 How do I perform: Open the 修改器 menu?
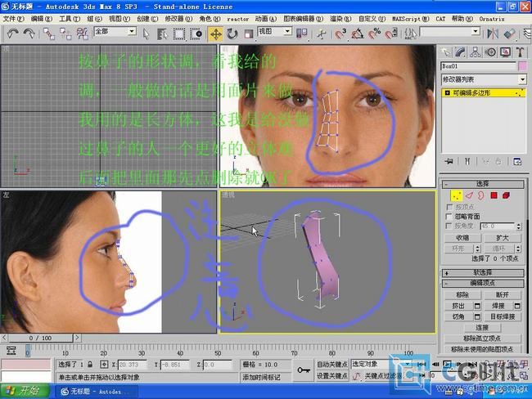[x=178, y=19]
